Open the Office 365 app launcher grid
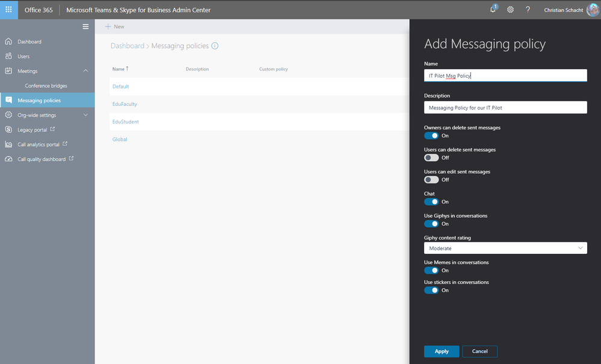Image resolution: width=601 pixels, height=364 pixels. point(8,10)
